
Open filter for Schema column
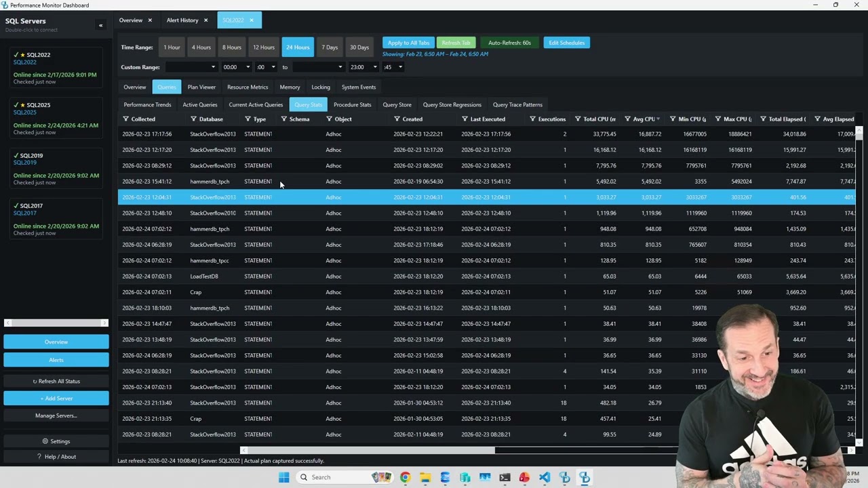(283, 119)
